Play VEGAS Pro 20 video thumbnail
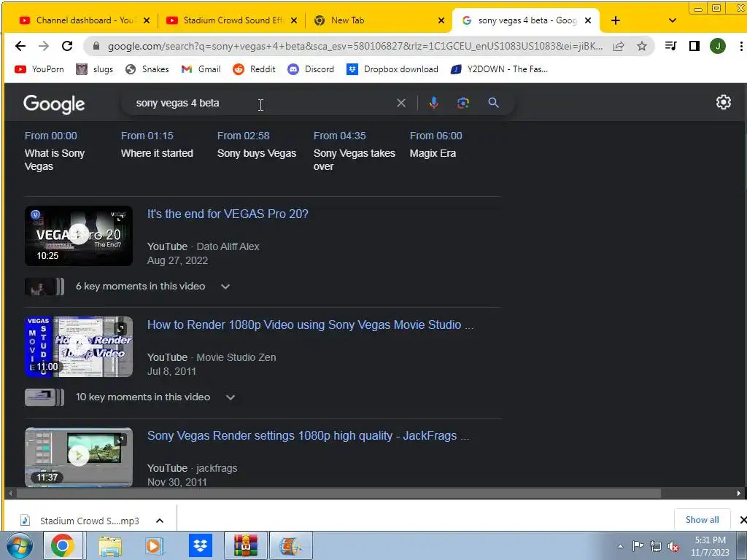The image size is (747, 560). coord(79,236)
